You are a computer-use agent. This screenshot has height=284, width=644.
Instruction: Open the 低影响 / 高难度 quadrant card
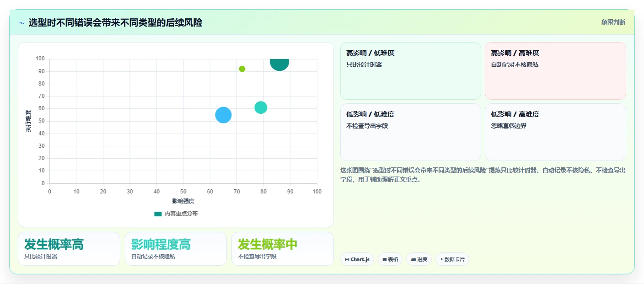pos(555,132)
